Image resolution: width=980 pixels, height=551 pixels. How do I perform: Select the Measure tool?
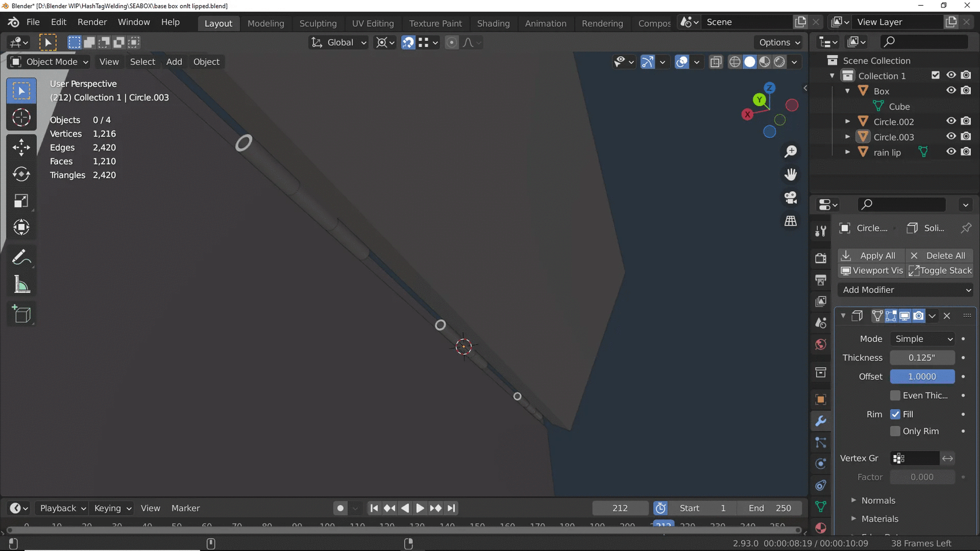(21, 284)
